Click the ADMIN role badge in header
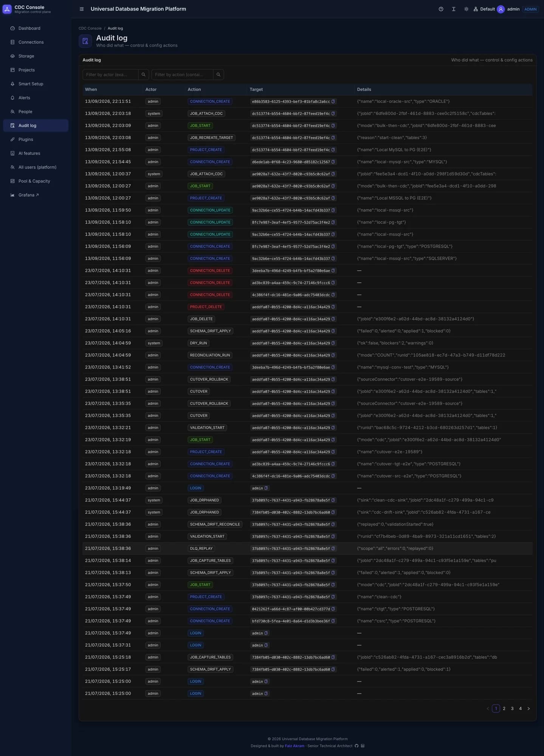 tap(530, 9)
